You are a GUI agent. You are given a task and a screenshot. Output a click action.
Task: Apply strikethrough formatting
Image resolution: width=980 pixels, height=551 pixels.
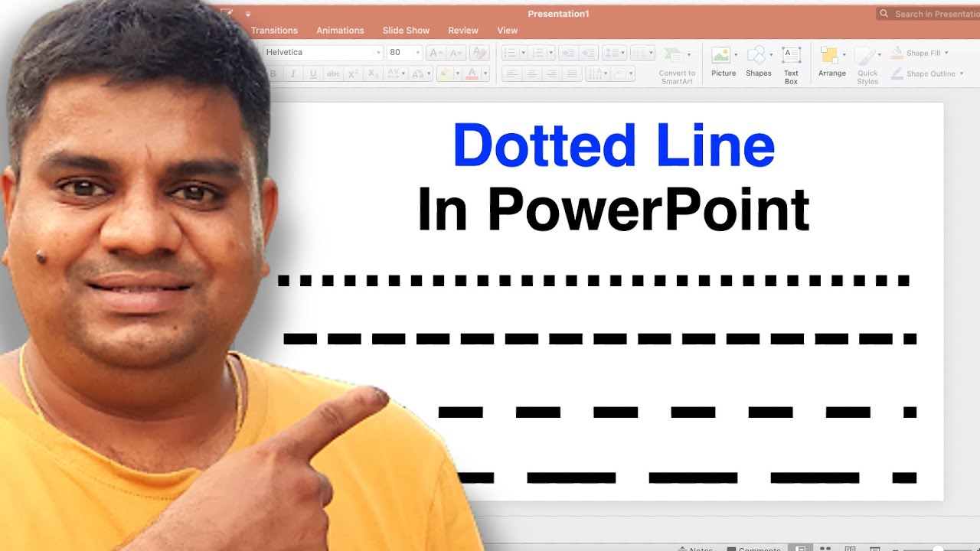pos(333,74)
